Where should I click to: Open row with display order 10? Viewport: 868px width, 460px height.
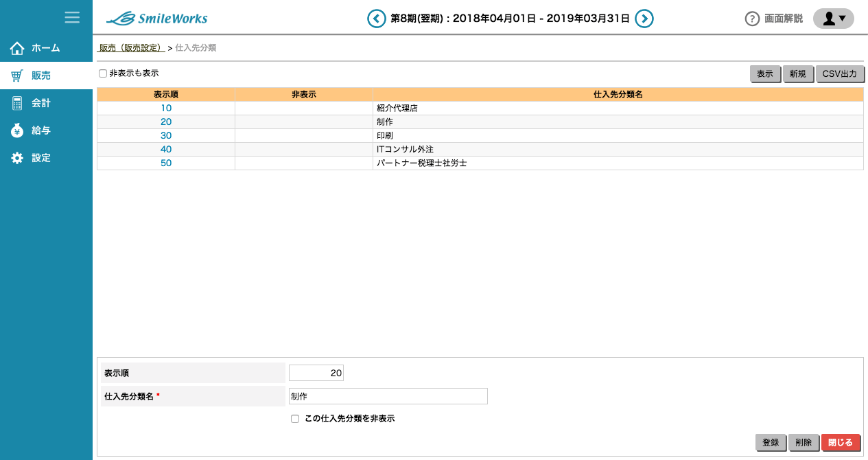(166, 108)
